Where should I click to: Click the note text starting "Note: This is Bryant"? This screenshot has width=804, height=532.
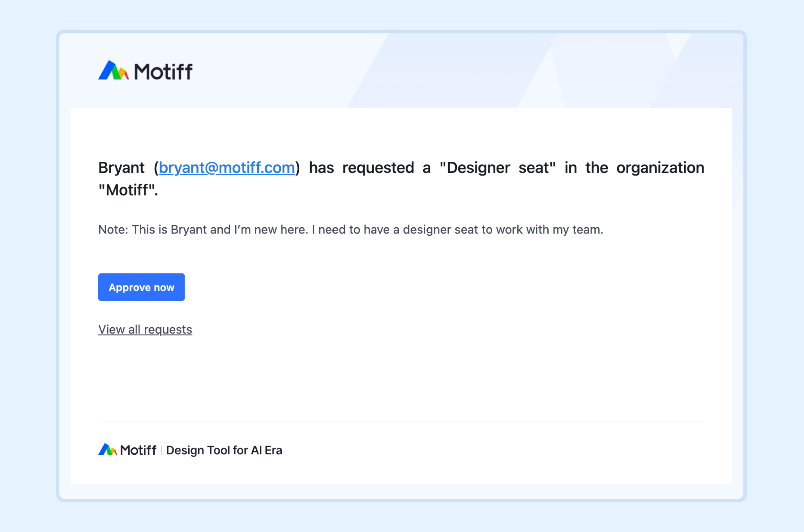(x=351, y=230)
